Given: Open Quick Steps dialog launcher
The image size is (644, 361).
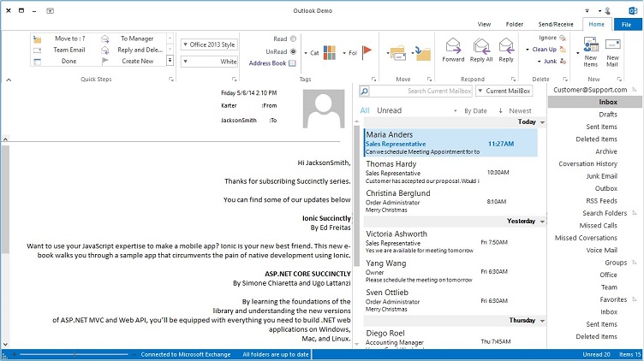Looking at the screenshot, I should 171,80.
